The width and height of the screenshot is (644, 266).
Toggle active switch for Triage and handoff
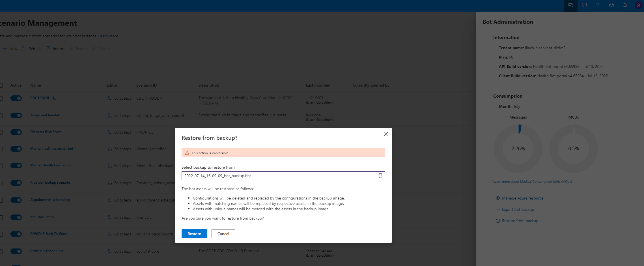click(x=16, y=115)
